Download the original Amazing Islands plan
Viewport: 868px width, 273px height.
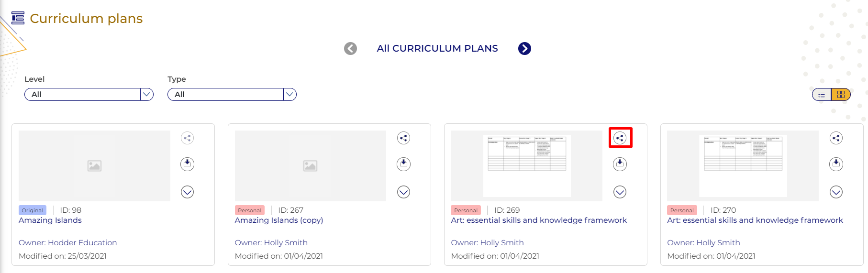pyautogui.click(x=187, y=164)
